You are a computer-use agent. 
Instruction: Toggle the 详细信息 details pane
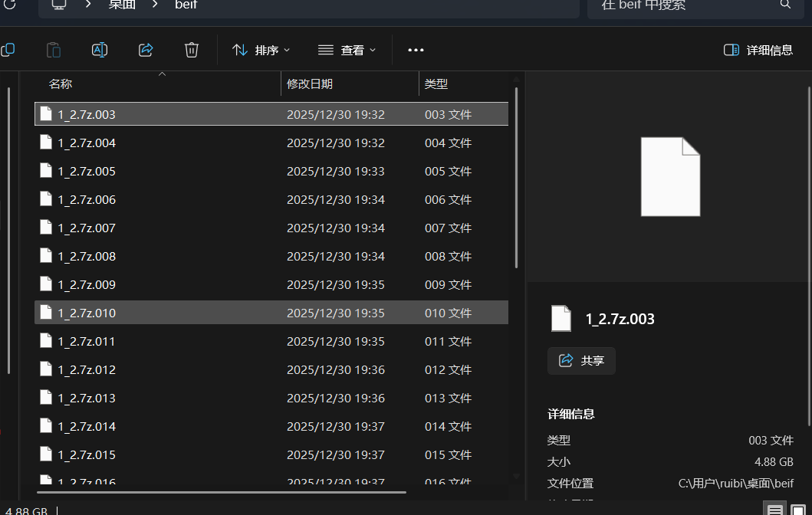758,50
